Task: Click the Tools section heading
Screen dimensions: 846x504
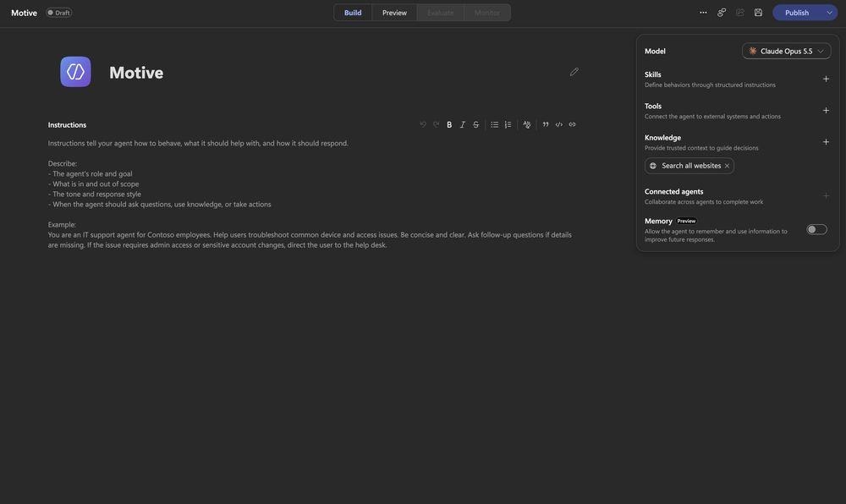Action: click(x=653, y=107)
